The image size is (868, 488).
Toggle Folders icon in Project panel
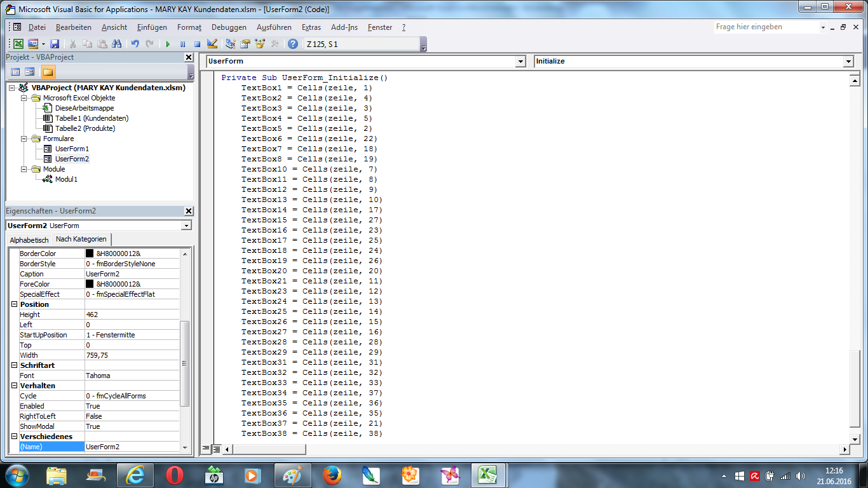[x=48, y=71]
